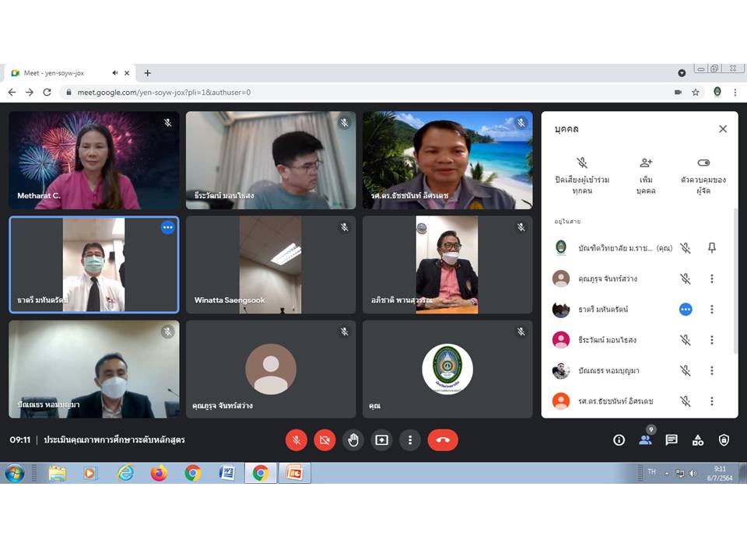Close the Meet browser tab
This screenshot has height=560, width=747.
pos(127,73)
